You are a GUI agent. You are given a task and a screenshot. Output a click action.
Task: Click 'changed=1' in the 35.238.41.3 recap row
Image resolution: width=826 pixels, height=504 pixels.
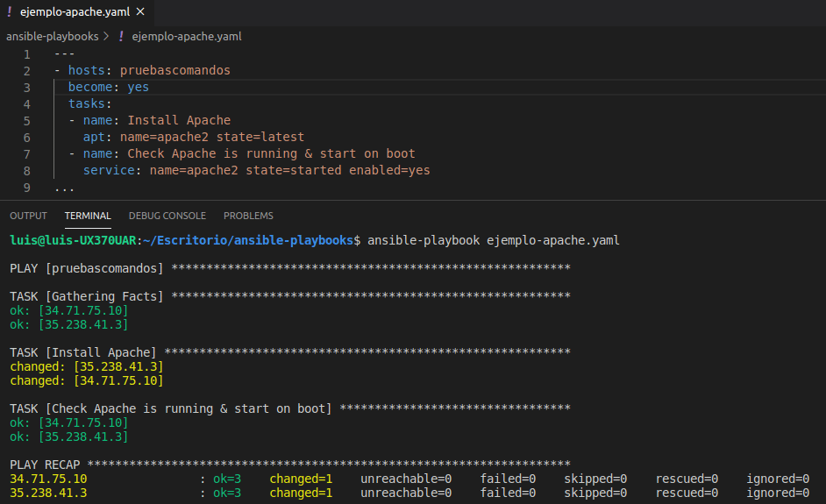coord(301,493)
